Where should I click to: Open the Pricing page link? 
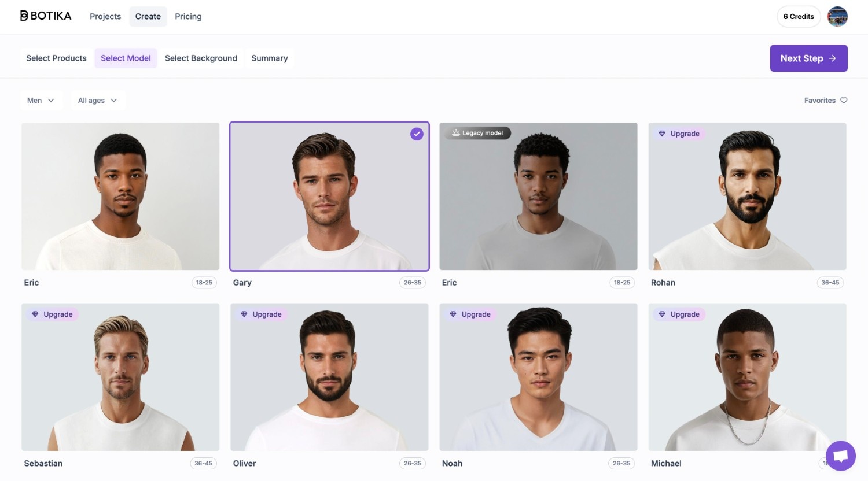click(x=188, y=17)
